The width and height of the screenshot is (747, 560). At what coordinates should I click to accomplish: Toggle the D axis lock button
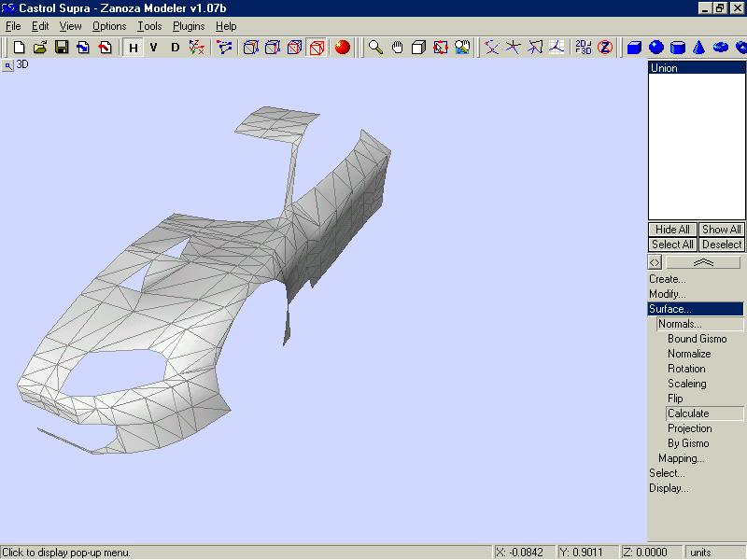175,47
